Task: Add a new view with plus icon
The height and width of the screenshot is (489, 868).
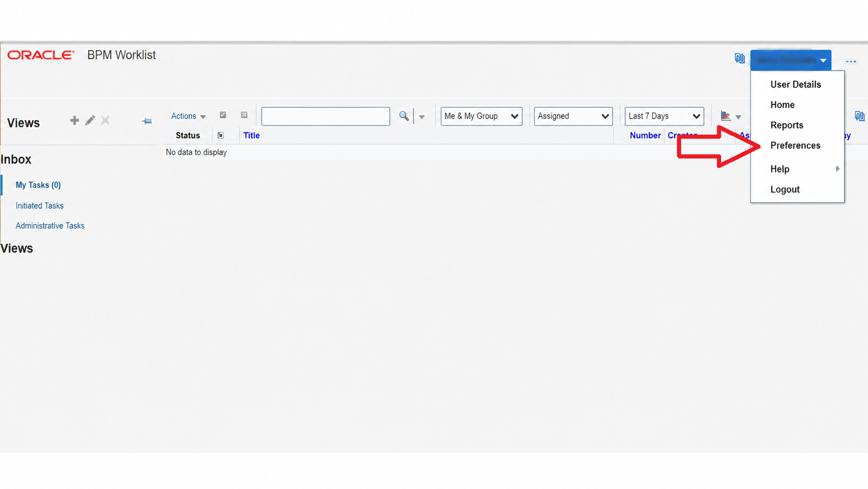Action: tap(75, 121)
